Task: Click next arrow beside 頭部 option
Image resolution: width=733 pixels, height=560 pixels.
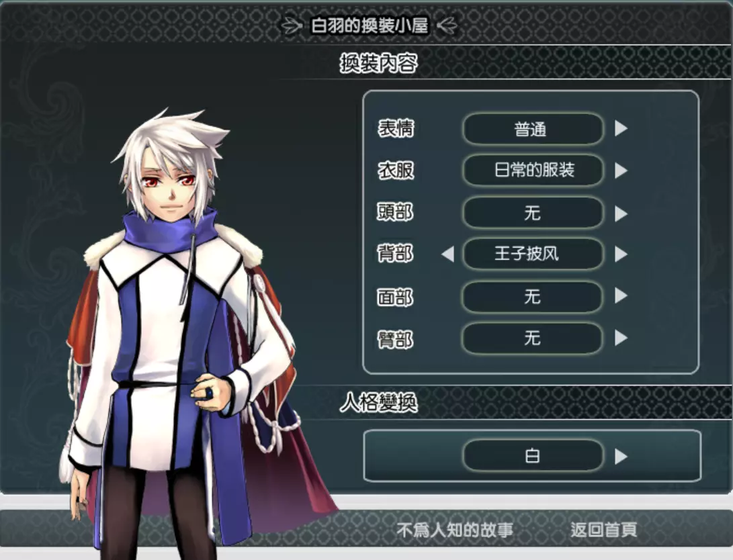Action: (x=621, y=214)
